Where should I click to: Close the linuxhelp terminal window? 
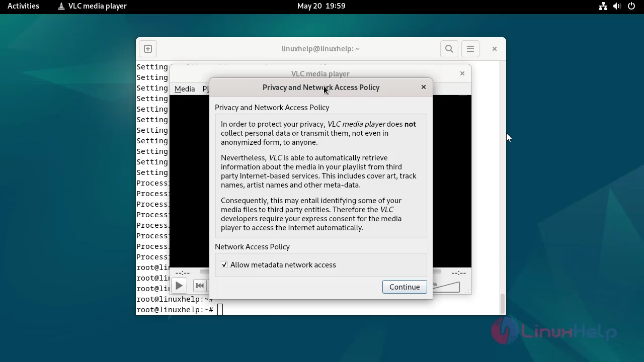[x=495, y=49]
